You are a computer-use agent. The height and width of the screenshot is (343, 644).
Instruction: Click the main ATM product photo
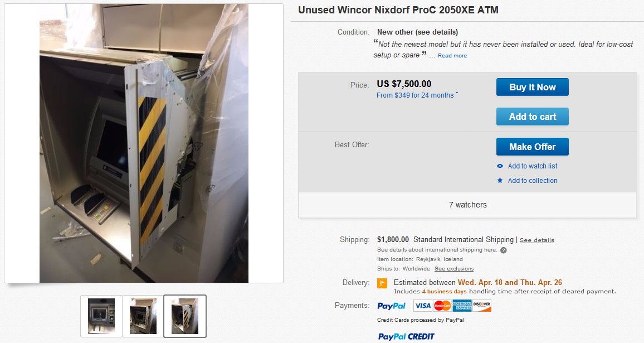pos(144,143)
